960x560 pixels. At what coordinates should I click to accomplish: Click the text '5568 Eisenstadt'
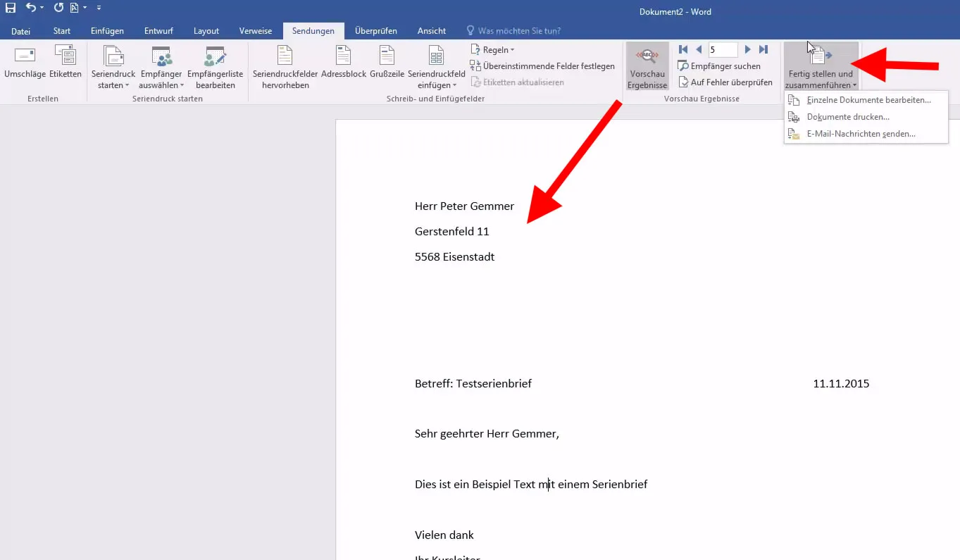(454, 257)
